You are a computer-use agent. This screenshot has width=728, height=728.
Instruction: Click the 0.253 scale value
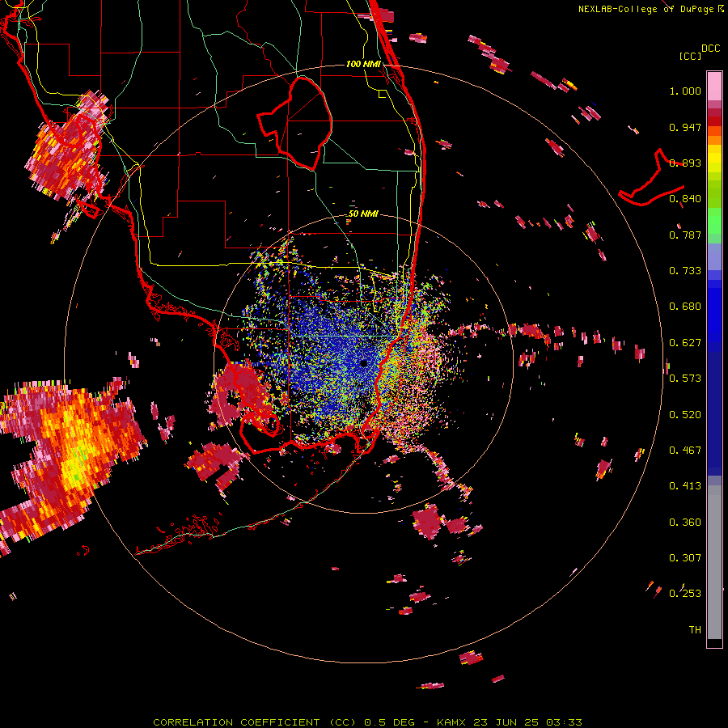pyautogui.click(x=685, y=594)
